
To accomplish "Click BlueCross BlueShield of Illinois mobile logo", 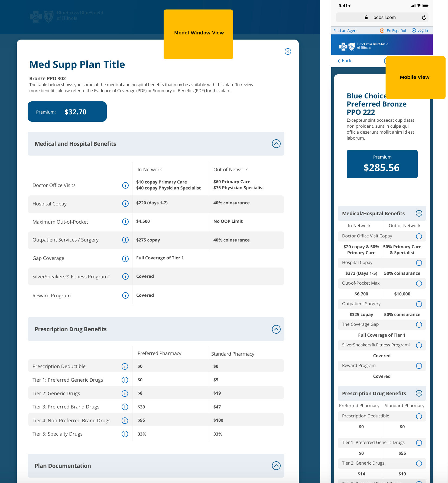I will point(364,46).
